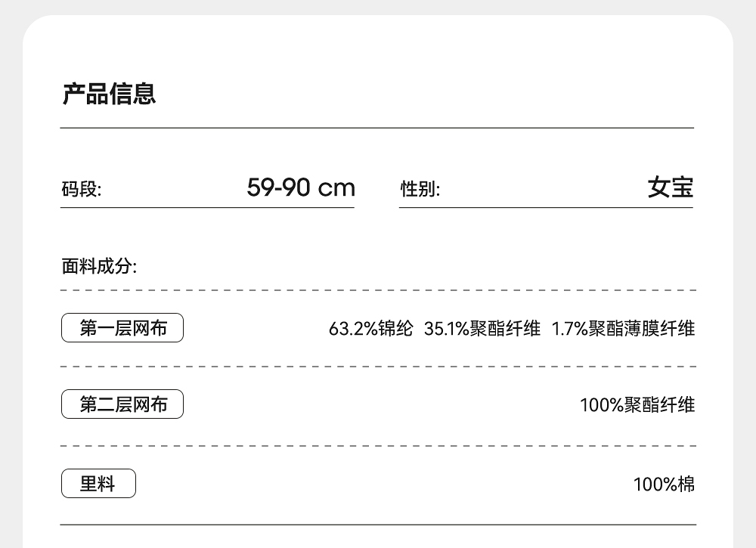756x548 pixels.
Task: Click 100%聚酯纤维 in the 第二层网布 row
Action: pyautogui.click(x=637, y=405)
